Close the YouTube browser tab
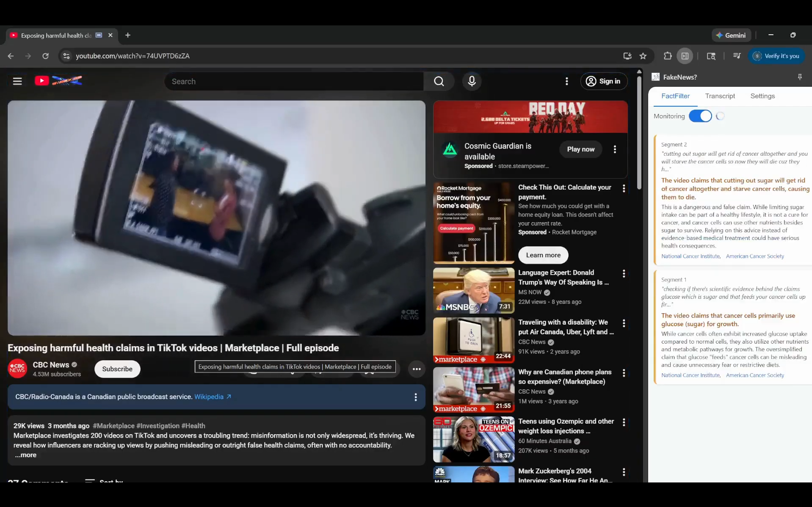 click(x=110, y=35)
